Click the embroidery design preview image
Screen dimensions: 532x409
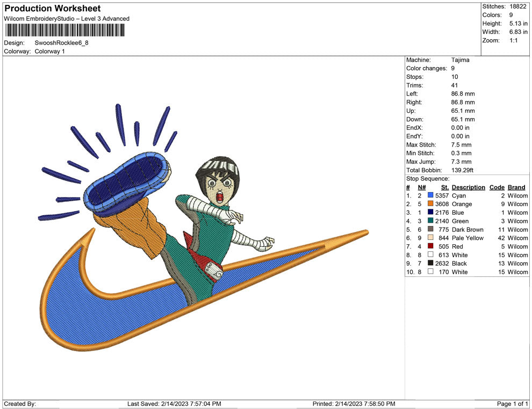[203, 228]
